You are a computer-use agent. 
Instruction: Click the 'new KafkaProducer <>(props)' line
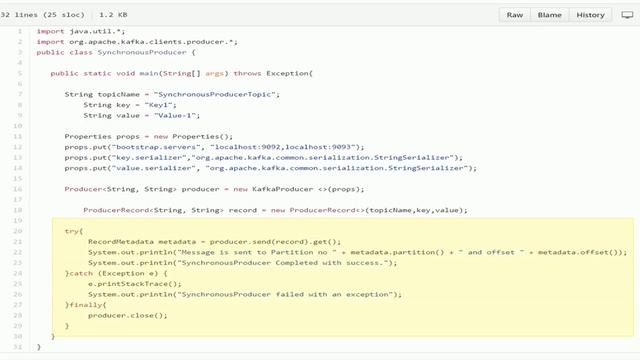[x=214, y=189]
